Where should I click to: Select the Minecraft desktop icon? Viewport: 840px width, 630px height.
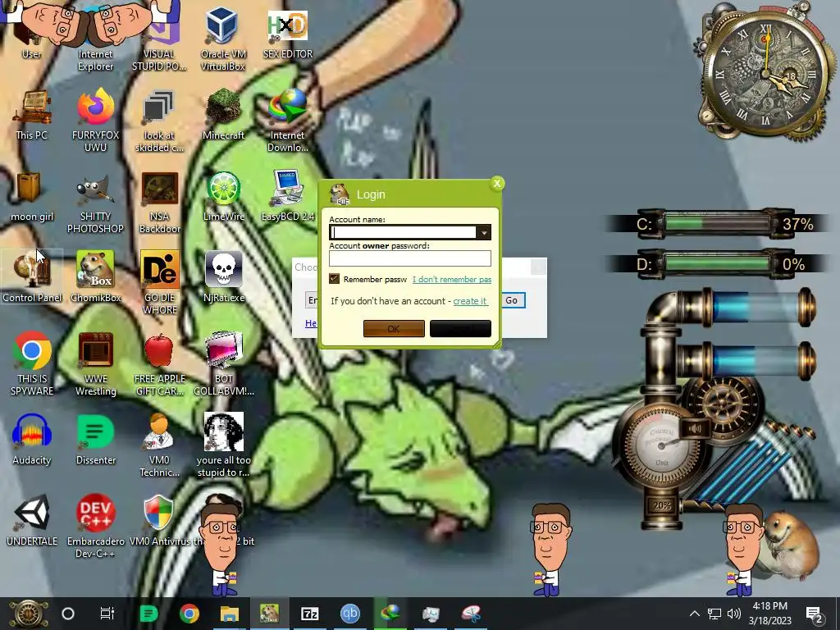[223, 115]
